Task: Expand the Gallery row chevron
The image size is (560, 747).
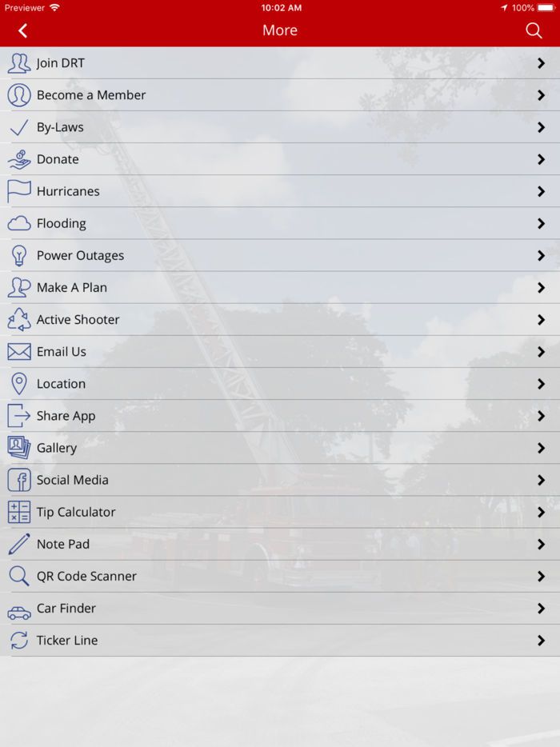Action: (542, 448)
